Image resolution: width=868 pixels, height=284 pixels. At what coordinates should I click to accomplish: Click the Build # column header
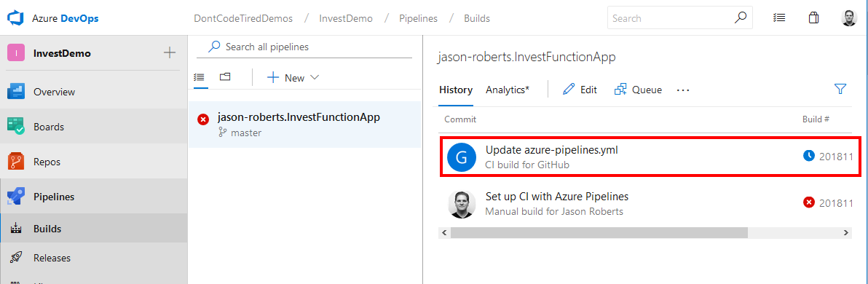816,119
